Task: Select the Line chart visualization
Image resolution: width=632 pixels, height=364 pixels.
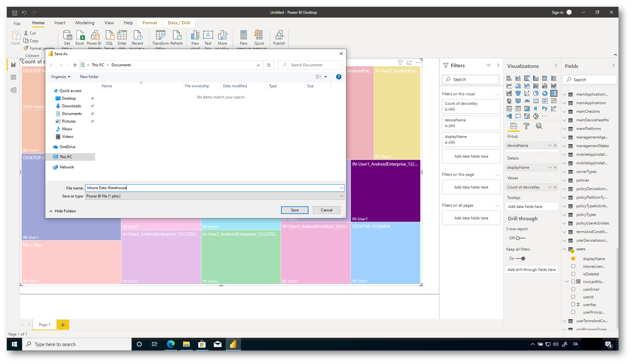Action: point(509,86)
